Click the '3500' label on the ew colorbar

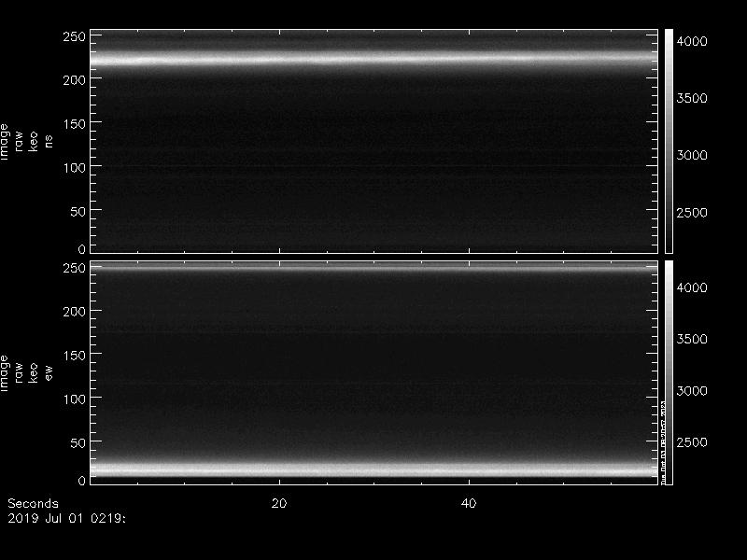tap(692, 339)
